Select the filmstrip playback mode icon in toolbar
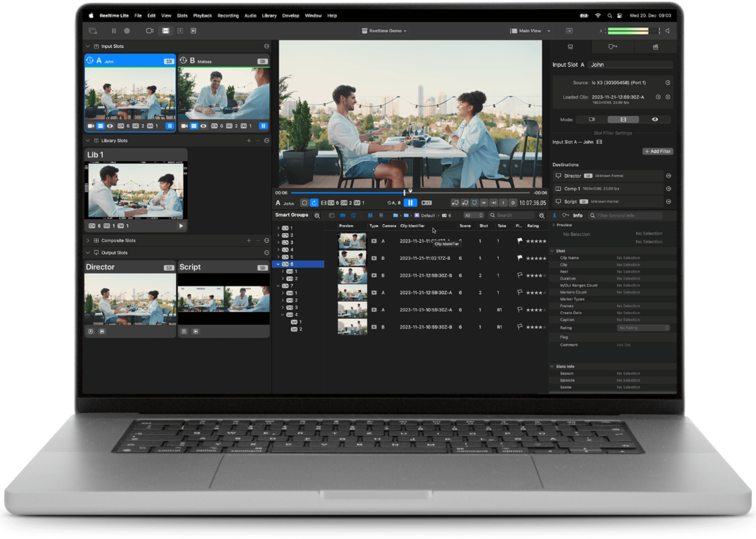The image size is (756, 539). click(166, 31)
